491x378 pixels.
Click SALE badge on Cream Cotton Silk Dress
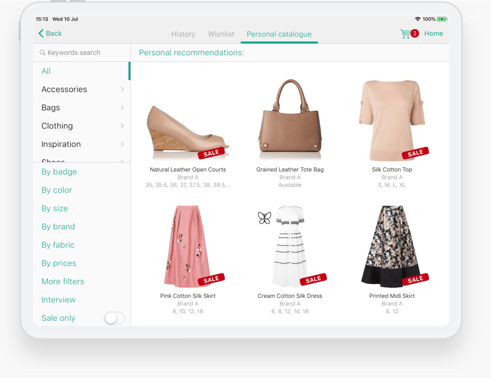click(x=313, y=279)
